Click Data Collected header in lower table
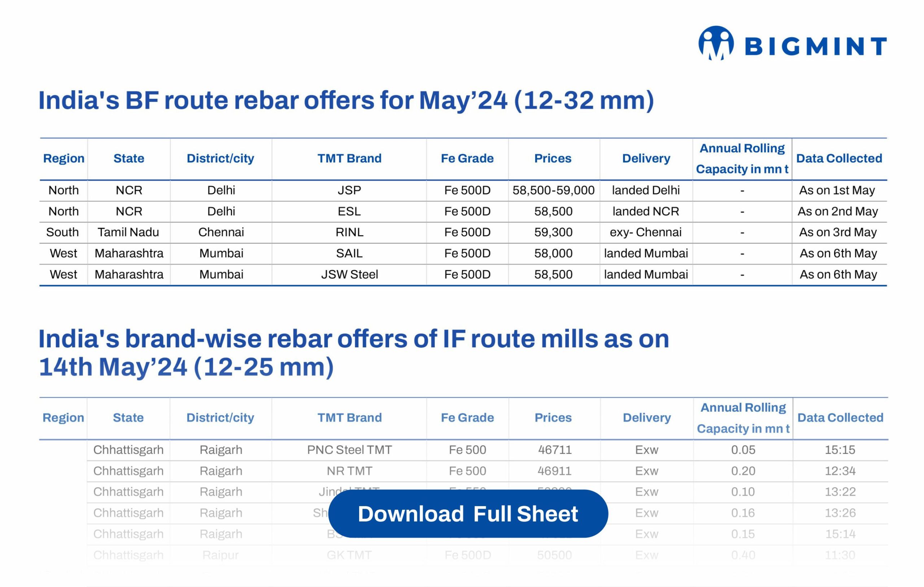 [840, 417]
